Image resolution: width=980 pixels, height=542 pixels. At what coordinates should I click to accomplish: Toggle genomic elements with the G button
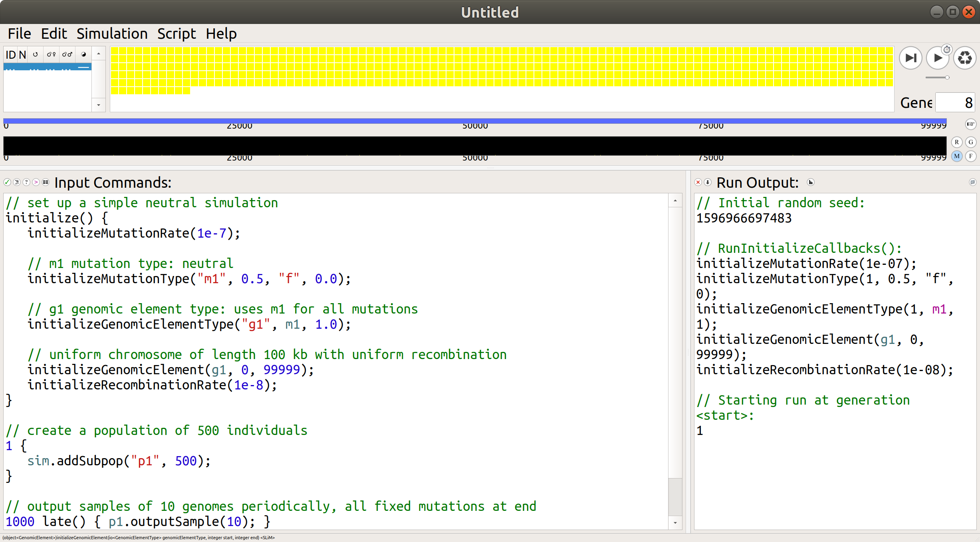point(971,142)
